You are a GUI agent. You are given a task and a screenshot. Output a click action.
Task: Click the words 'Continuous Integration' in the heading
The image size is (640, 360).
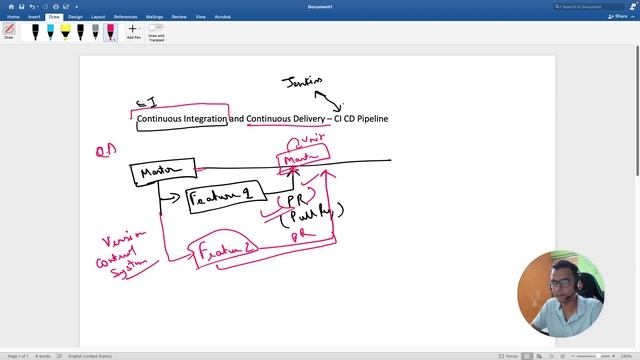(182, 119)
